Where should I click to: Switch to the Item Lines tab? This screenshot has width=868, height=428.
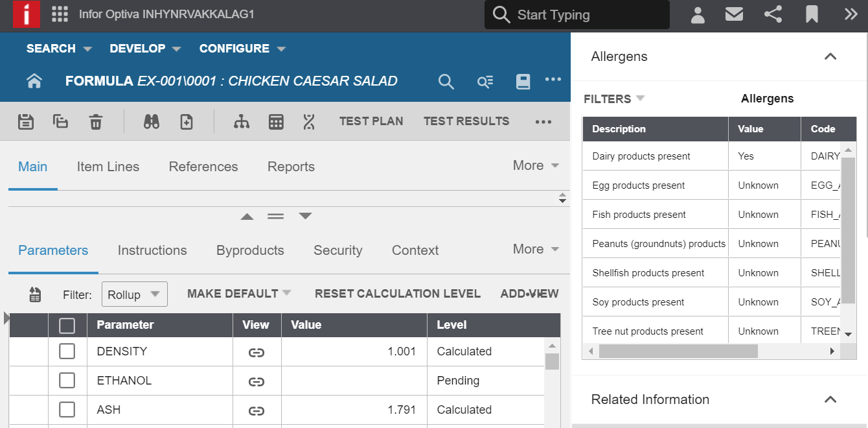tap(108, 166)
